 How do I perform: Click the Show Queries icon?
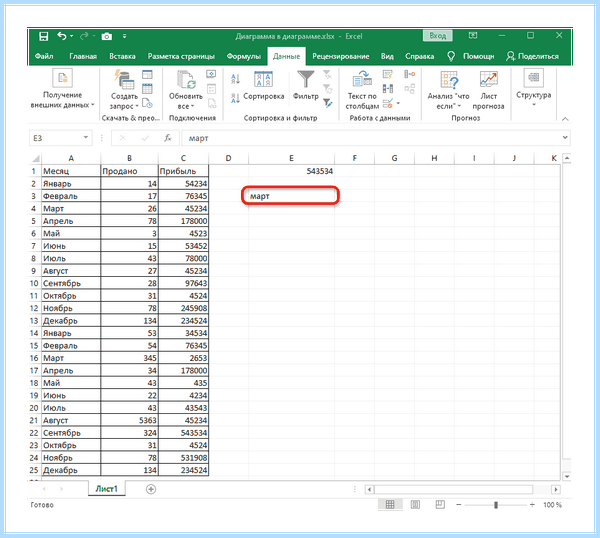coord(147,74)
